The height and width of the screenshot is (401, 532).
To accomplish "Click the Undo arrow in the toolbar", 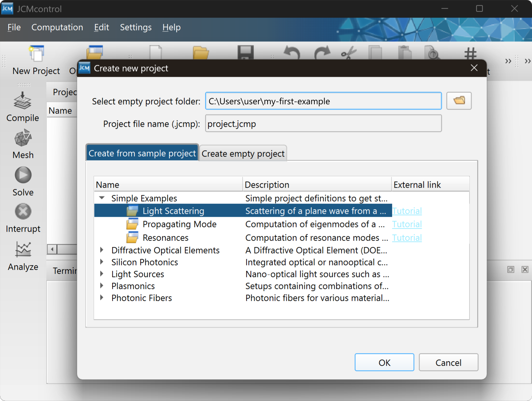I will [292, 53].
